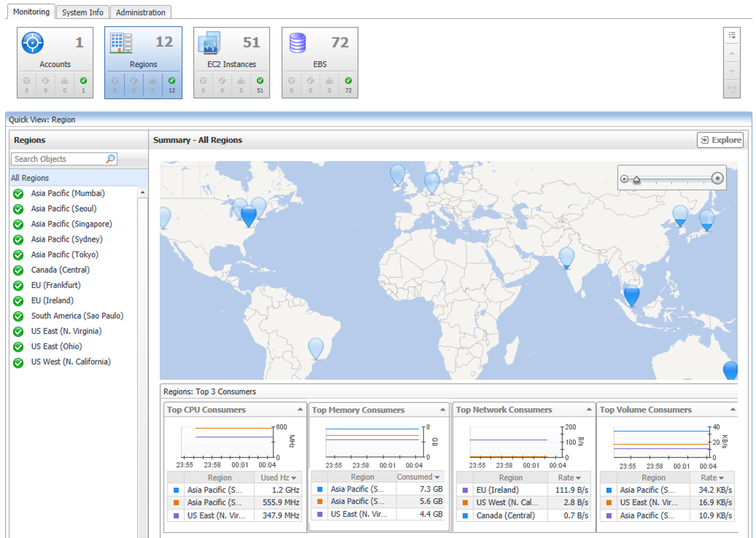The image size is (756, 538).
Task: Open the EBS storage tile icon
Action: click(297, 43)
